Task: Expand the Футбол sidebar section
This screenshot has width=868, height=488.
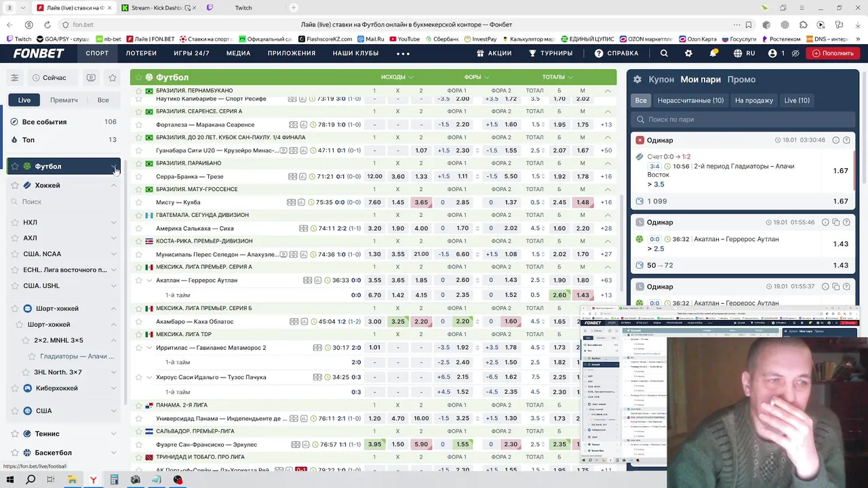Action: coord(113,166)
